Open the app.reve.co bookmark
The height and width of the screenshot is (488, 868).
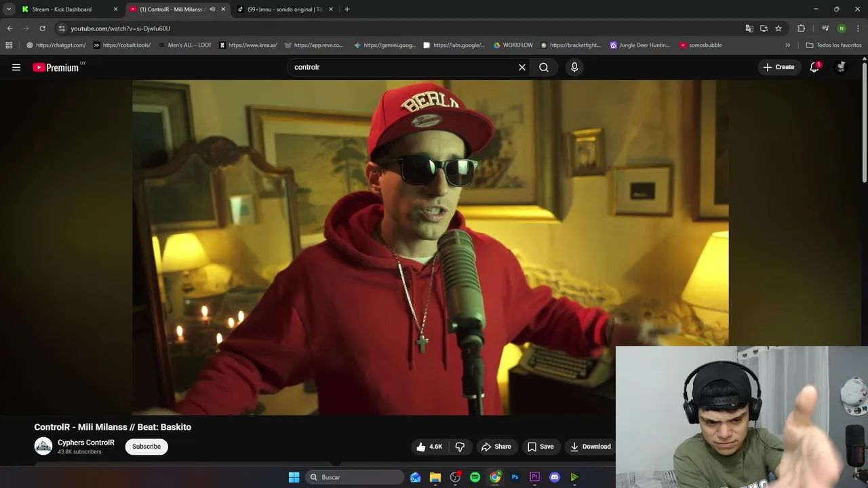(314, 45)
